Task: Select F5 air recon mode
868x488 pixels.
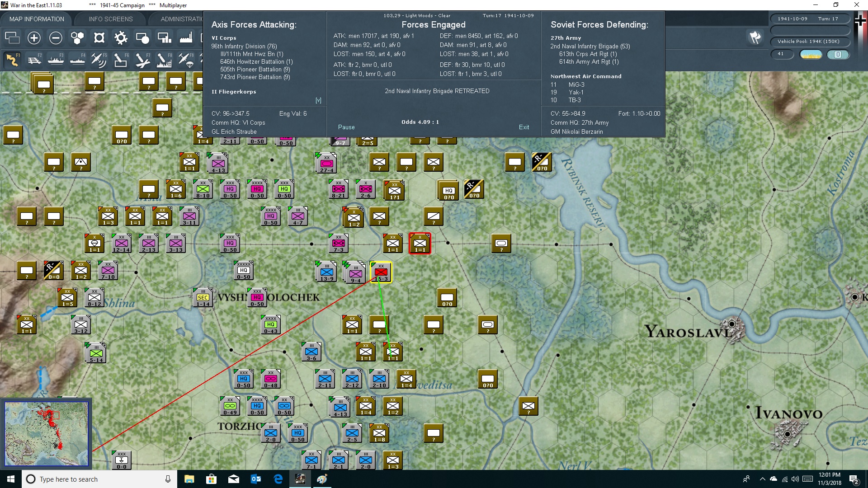Action: click(99, 60)
